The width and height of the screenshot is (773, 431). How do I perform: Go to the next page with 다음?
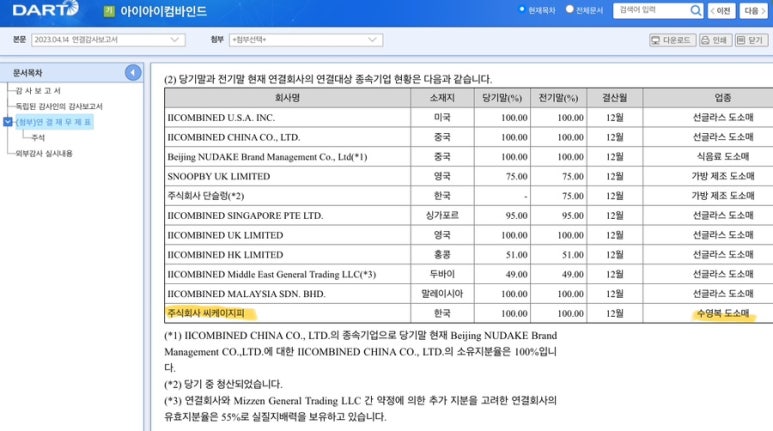(754, 11)
